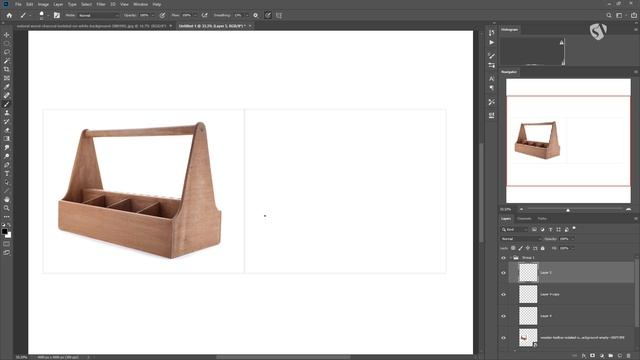Select the Pen tool
The image size is (640, 360).
[x=7, y=165]
